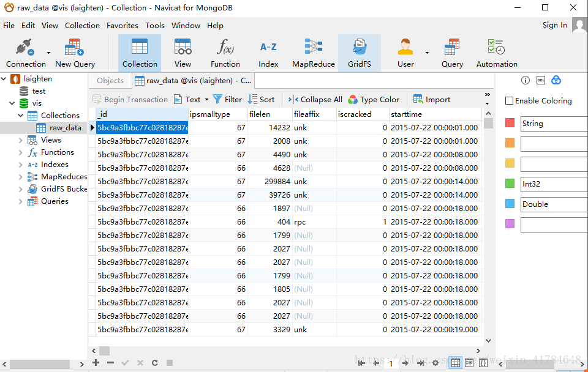Screen dimensions: 588x372
Task: Select the test database
Action: (x=32, y=91)
